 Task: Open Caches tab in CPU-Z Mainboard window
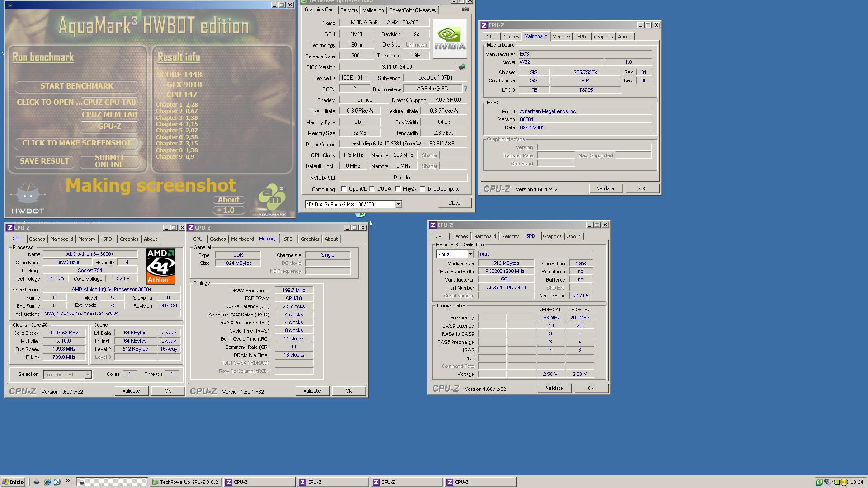tap(511, 37)
